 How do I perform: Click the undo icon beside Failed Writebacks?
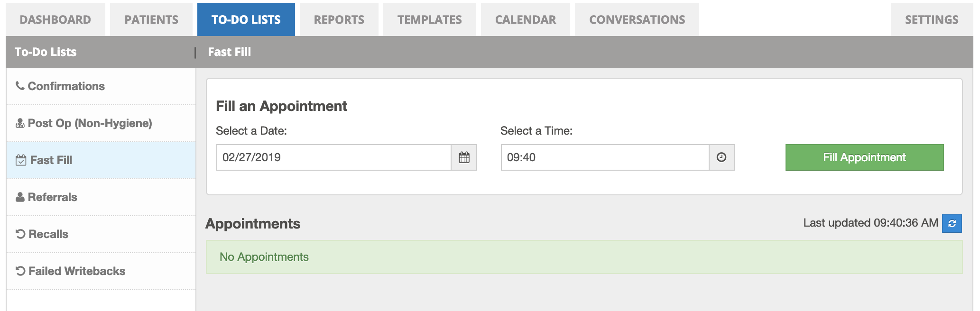20,271
